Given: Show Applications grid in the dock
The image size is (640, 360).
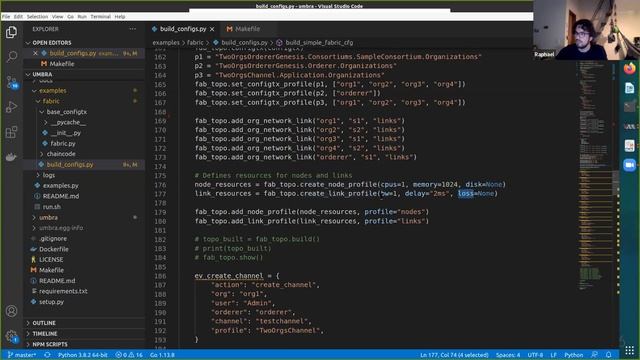Looking at the screenshot, I should coord(629,350).
